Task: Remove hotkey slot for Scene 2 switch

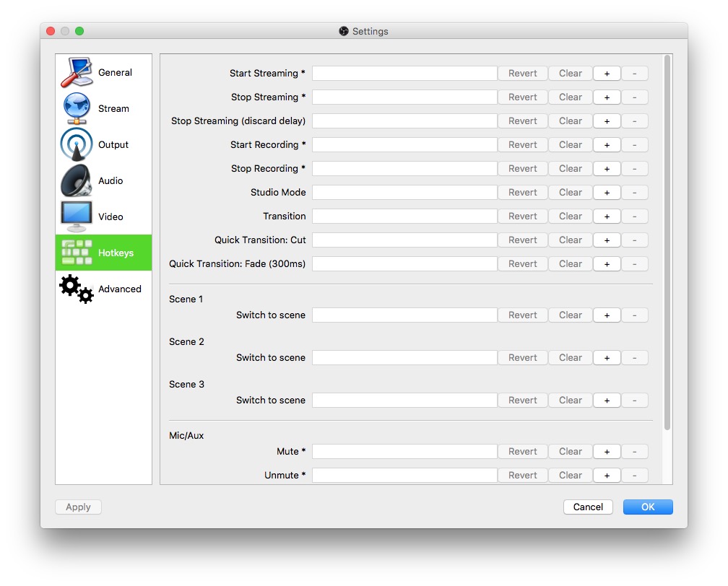Action: click(x=634, y=358)
